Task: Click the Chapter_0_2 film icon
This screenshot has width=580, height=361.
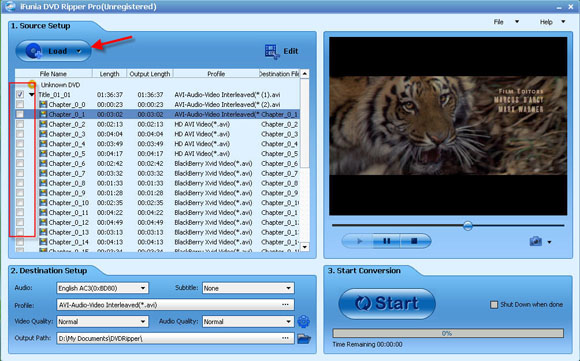Action: coord(43,124)
